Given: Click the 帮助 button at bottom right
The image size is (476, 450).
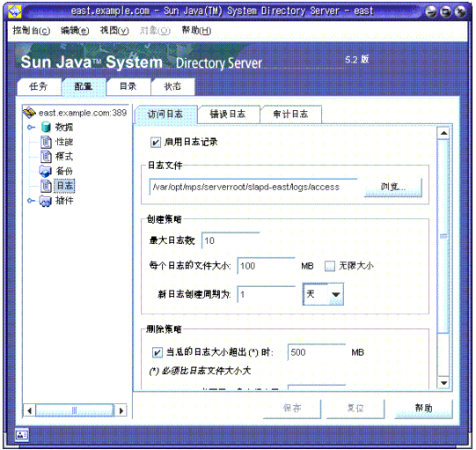Looking at the screenshot, I should click(424, 408).
